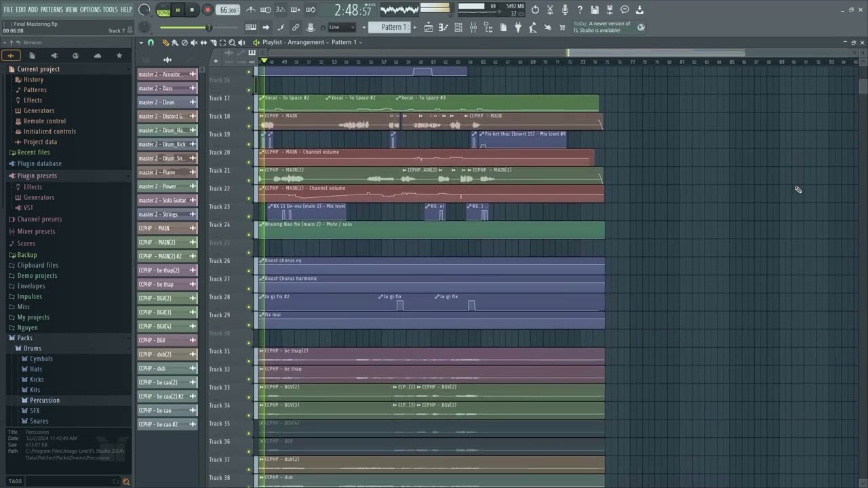Screen dimensions: 868x488
Task: Open the Mixer from toolbar
Action: 473,27
